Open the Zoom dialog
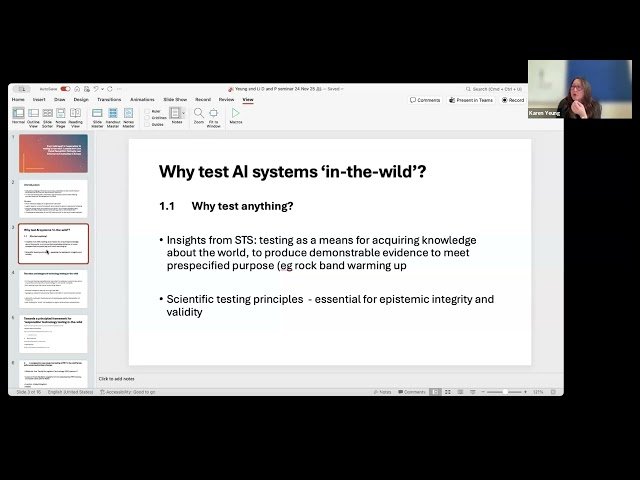Screen dimensions: 640x480 point(199,116)
